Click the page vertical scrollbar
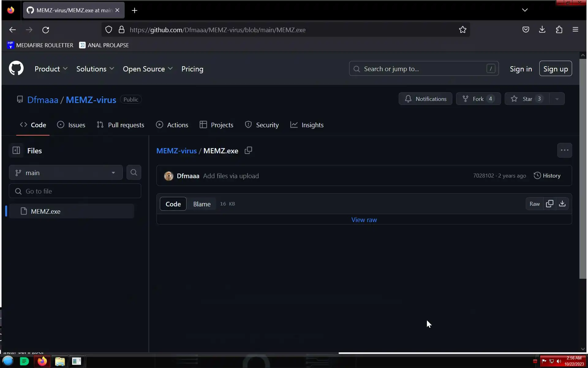This screenshot has height=368, width=588. 582,169
